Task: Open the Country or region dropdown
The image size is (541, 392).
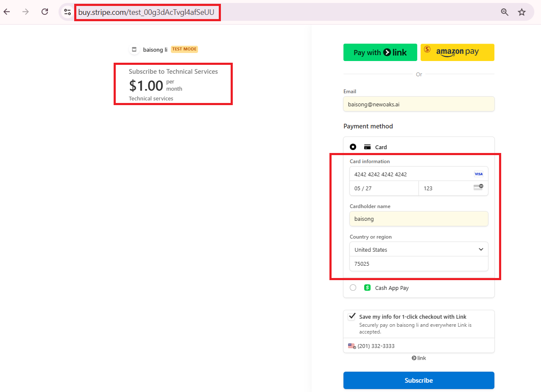Action: (418, 250)
